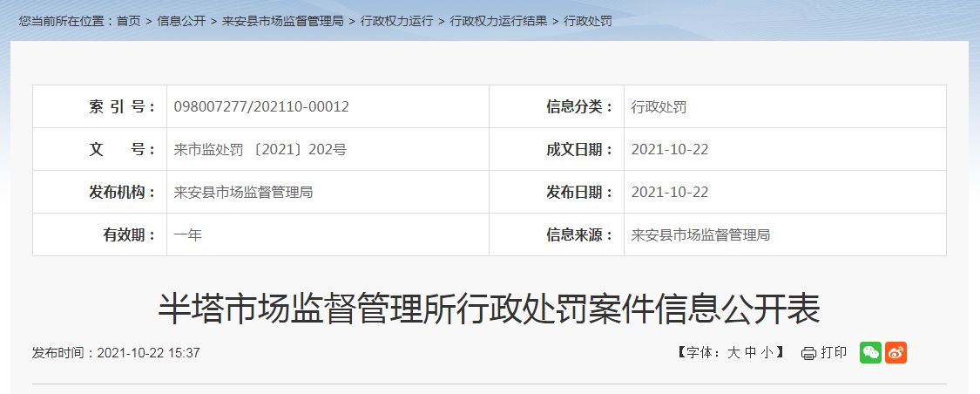The width and height of the screenshot is (980, 394).
Task: Click 信息来源 value 来安县市场监督管理局
Action: [x=700, y=235]
